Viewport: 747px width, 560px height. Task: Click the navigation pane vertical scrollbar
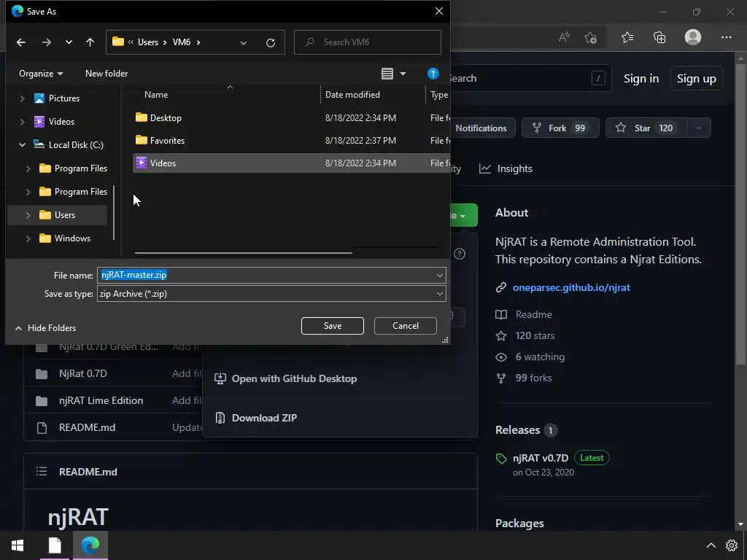[x=113, y=212]
